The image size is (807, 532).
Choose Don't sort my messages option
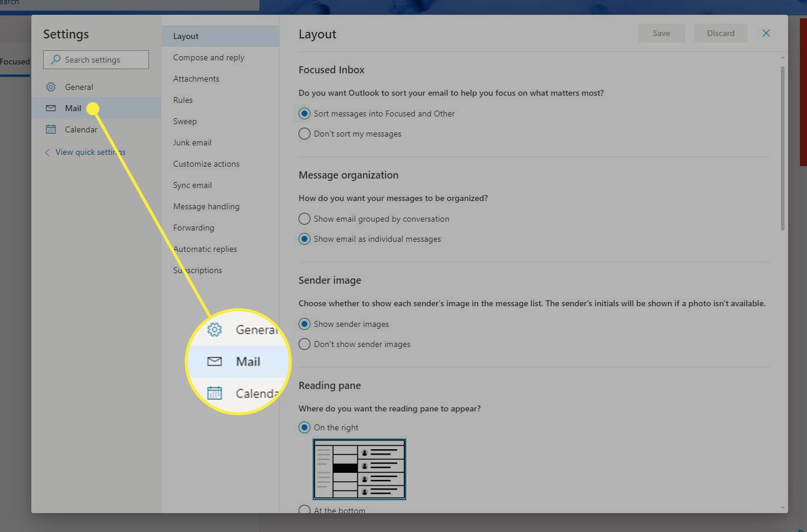(304, 134)
